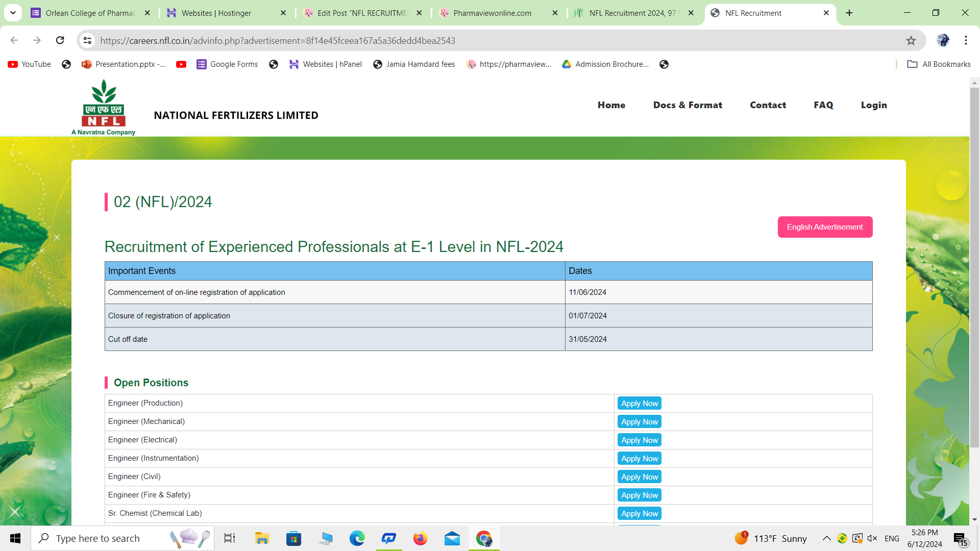Open taskbar clock showing 5:26 PM
The height and width of the screenshot is (551, 980).
(x=924, y=538)
